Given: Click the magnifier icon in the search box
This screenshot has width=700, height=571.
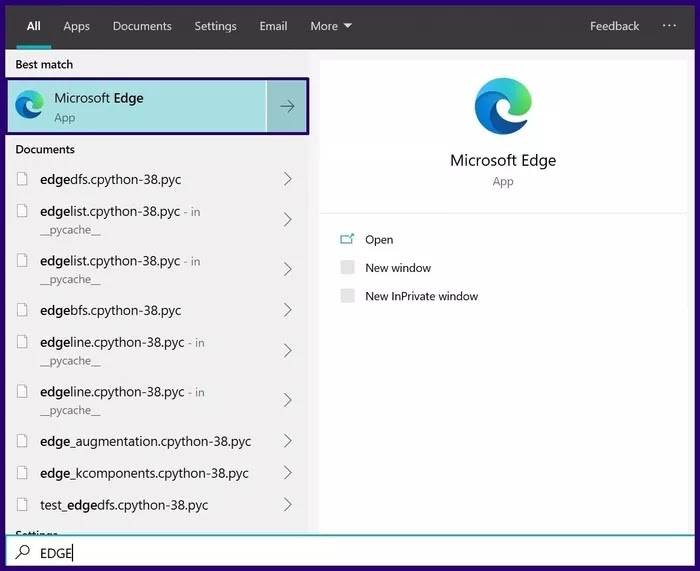Looking at the screenshot, I should (22, 552).
